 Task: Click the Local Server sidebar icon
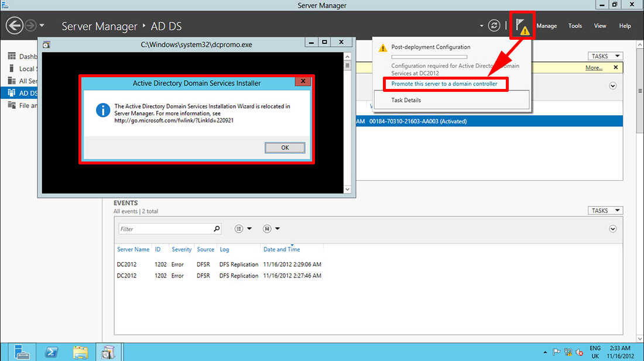12,68
